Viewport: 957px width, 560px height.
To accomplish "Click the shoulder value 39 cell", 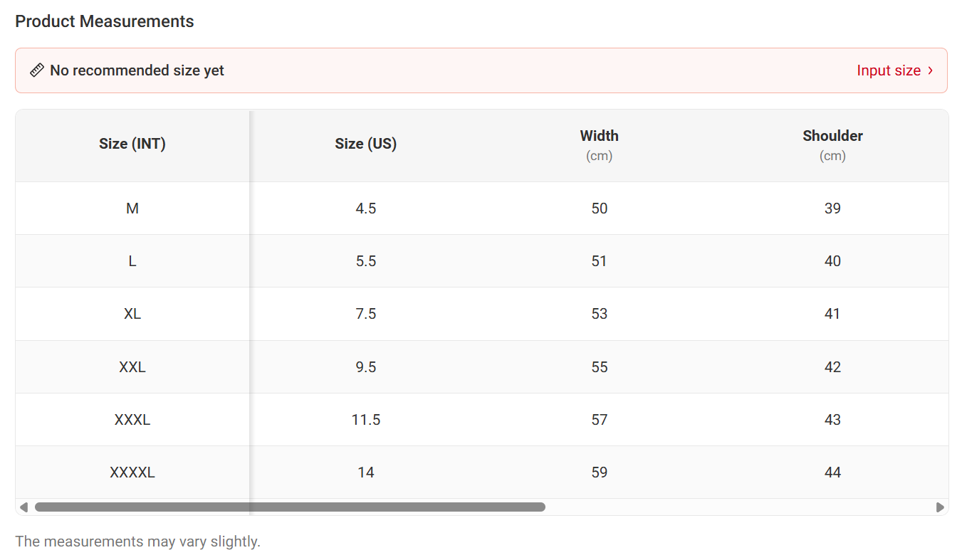I will point(832,208).
